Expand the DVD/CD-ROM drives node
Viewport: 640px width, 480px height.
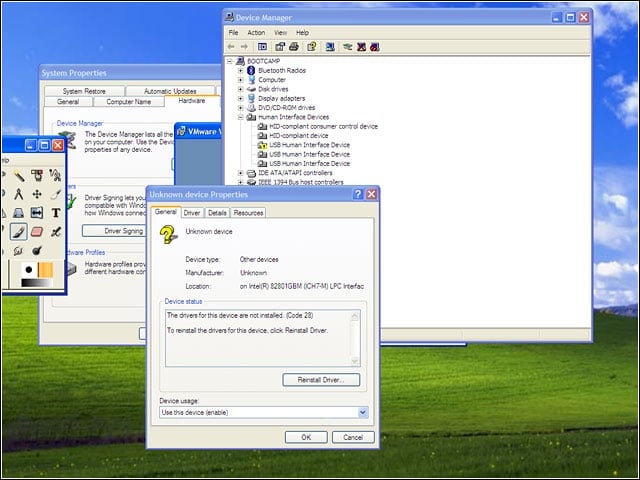point(241,108)
